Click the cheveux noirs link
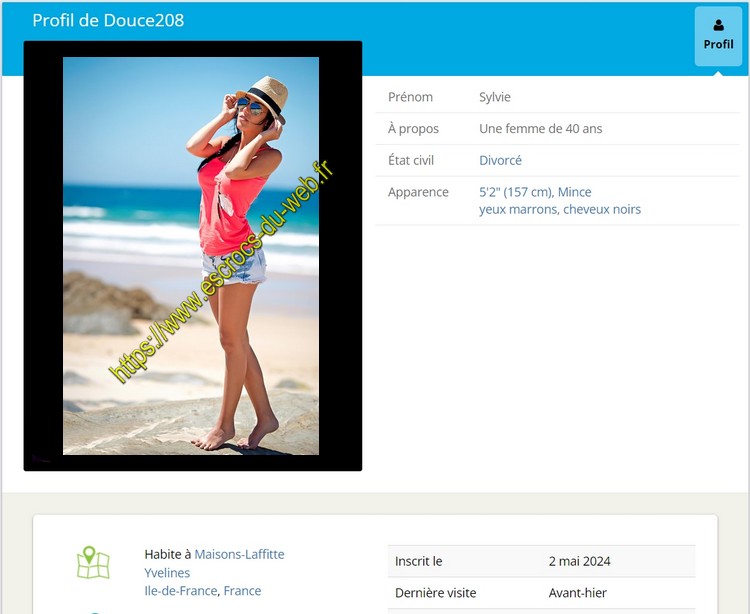The height and width of the screenshot is (614, 750). (x=602, y=209)
